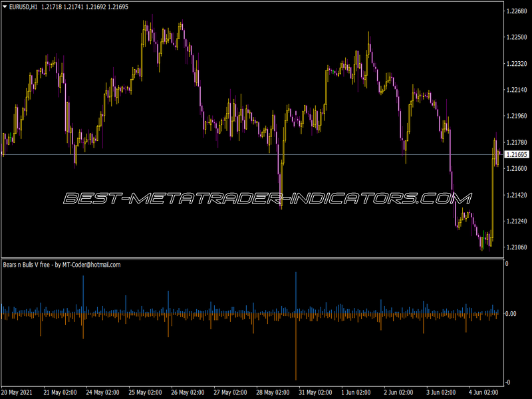Click the 31 May 02:00 time label
The height and width of the screenshot is (399, 532).
(x=315, y=392)
